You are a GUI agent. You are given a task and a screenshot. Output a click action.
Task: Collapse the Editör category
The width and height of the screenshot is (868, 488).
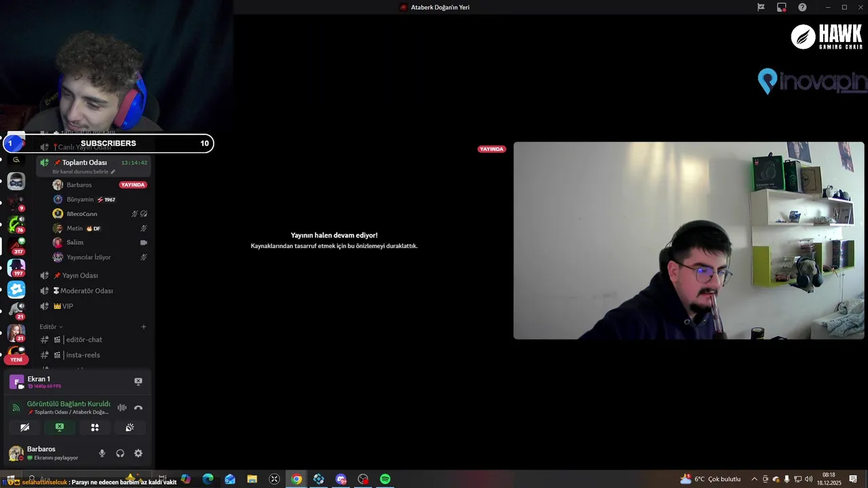[51, 327]
